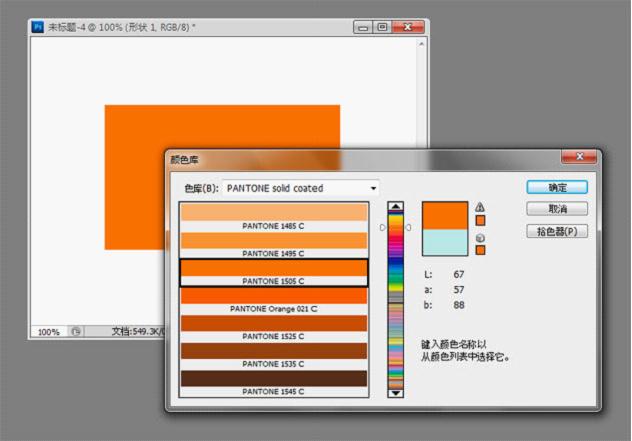The image size is (632, 441).
Task: Click the web-safe color cube icon
Action: click(480, 238)
